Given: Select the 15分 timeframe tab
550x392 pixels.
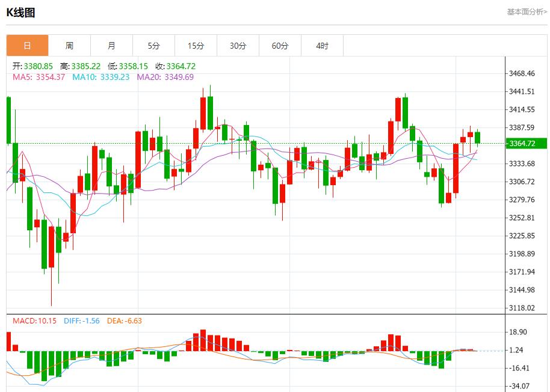Looking at the screenshot, I should [x=196, y=46].
